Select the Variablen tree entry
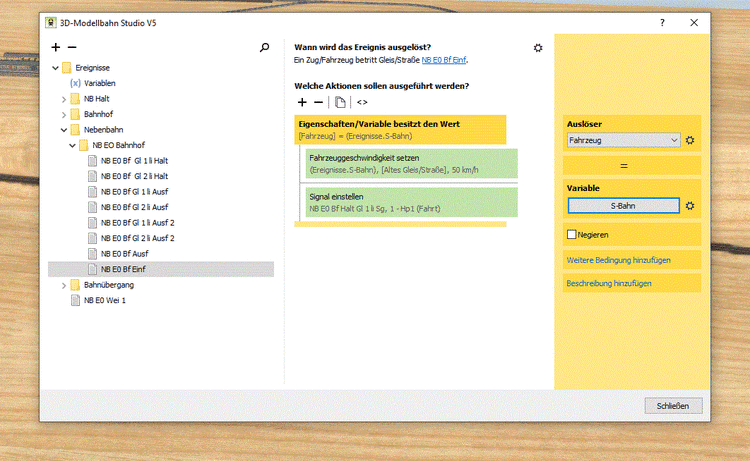Screen dimensions: 750x461 pyautogui.click(x=98, y=84)
